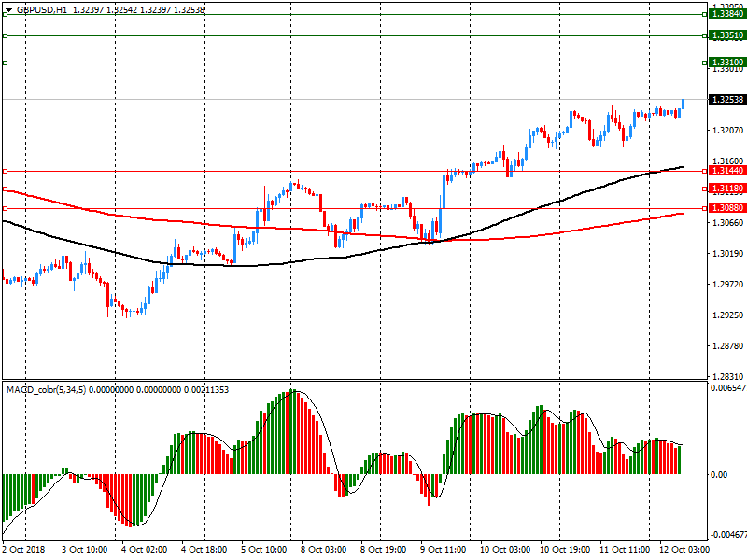Click the 5 Oct 10:00 time label

(264, 551)
